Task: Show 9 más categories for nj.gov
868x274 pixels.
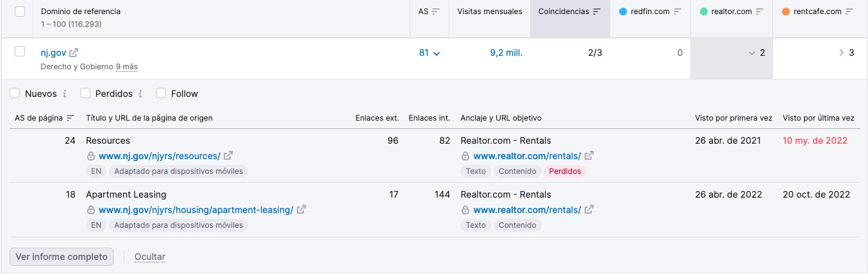Action: pos(126,67)
